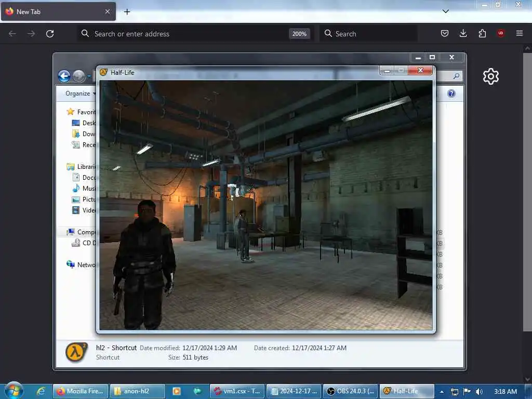Launch Internet Explorer from the taskbar
Screen dimensions: 532x399
[41, 391]
